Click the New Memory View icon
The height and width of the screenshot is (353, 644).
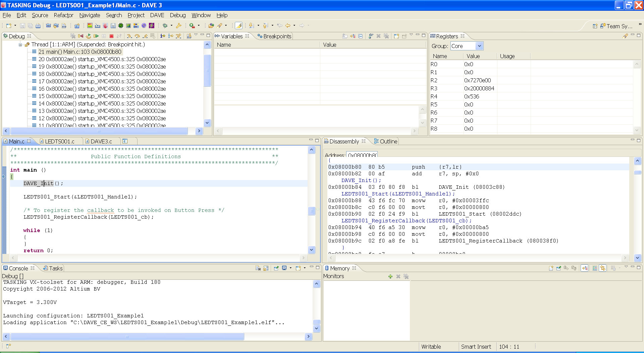pos(551,268)
